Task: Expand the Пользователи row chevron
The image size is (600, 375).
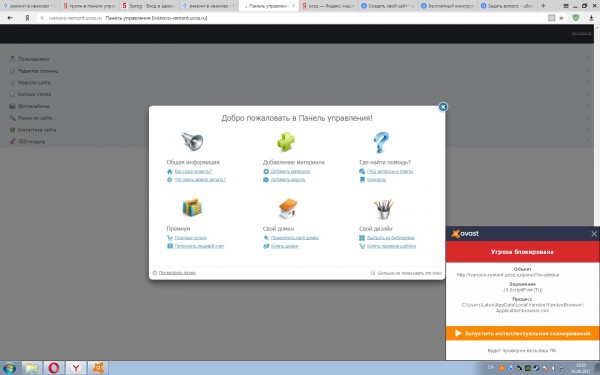Action: 587,59
